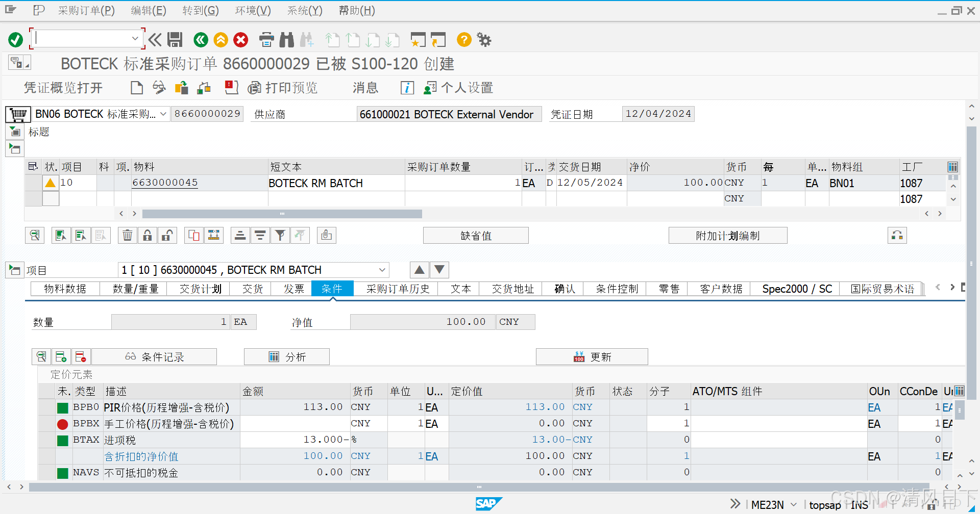980x514 pixels.
Task: Open the item selector dropdown 6630000045
Action: coord(382,270)
